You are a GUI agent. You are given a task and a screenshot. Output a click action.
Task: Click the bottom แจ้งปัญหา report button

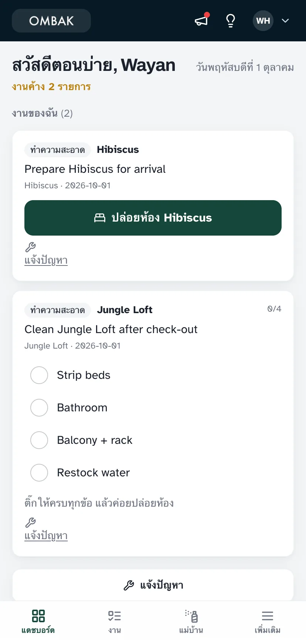point(153,585)
